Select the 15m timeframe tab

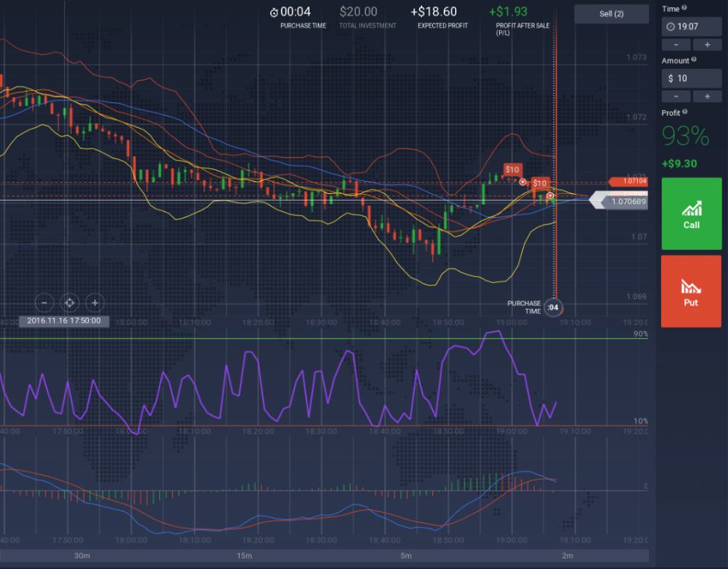pyautogui.click(x=244, y=556)
